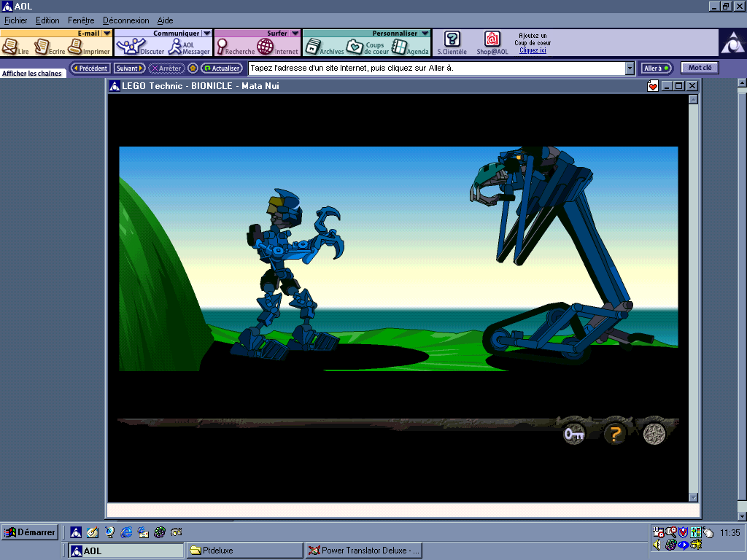Open the Déconnexion menu
This screenshot has width=747, height=560.
coord(125,20)
